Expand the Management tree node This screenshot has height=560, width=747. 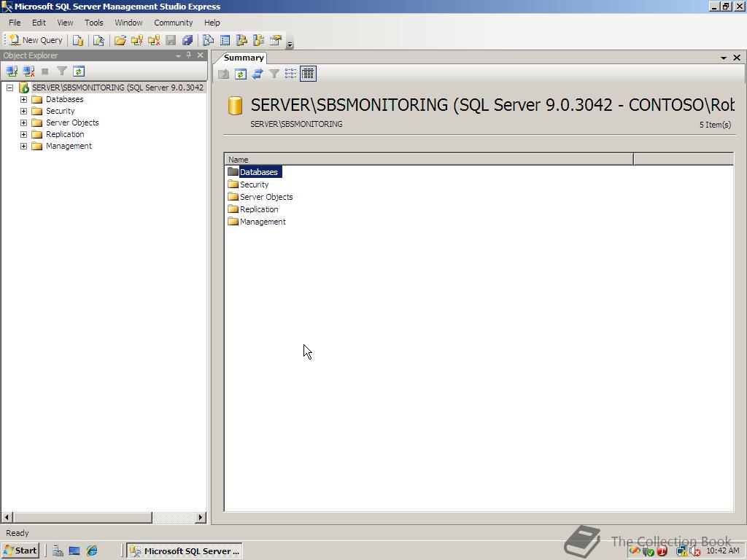click(23, 146)
